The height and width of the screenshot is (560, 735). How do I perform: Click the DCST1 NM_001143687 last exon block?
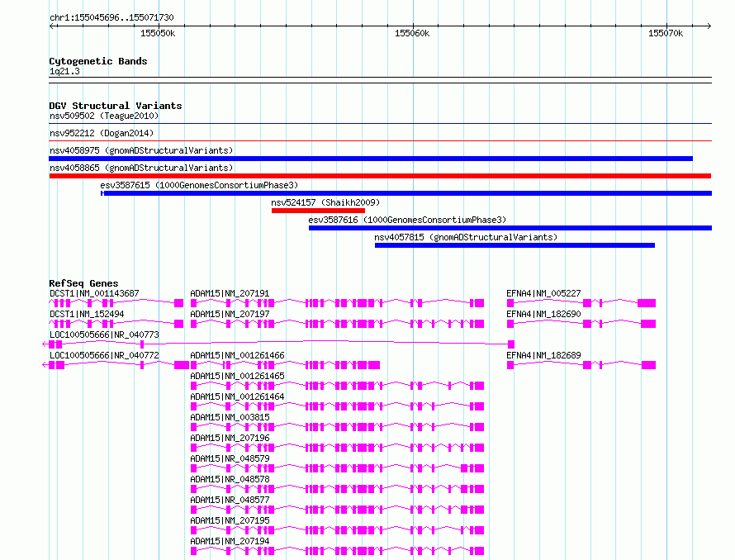tap(178, 303)
